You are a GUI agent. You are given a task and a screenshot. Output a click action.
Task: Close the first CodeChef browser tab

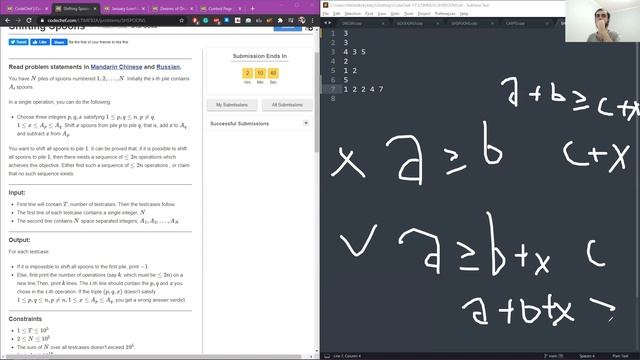pos(47,9)
